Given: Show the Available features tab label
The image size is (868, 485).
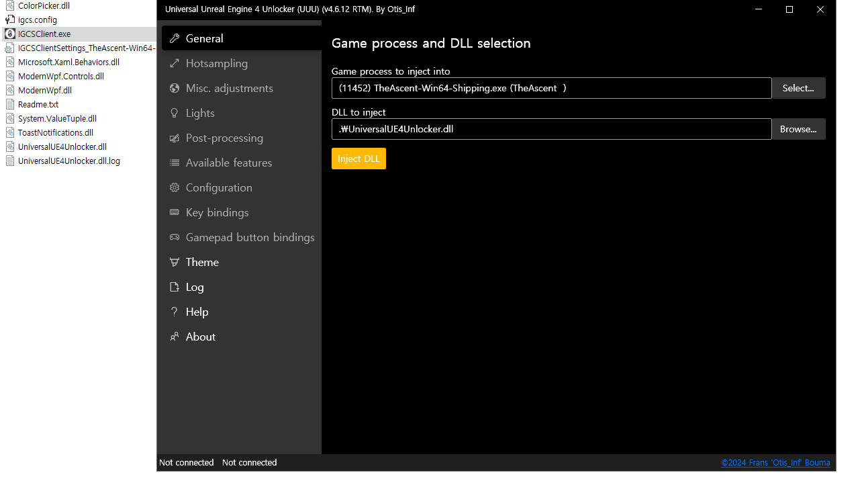Looking at the screenshot, I should pos(229,163).
